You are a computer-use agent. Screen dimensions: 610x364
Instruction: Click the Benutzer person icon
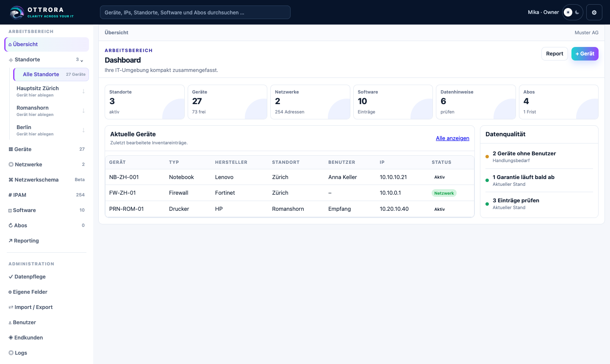(x=10, y=323)
